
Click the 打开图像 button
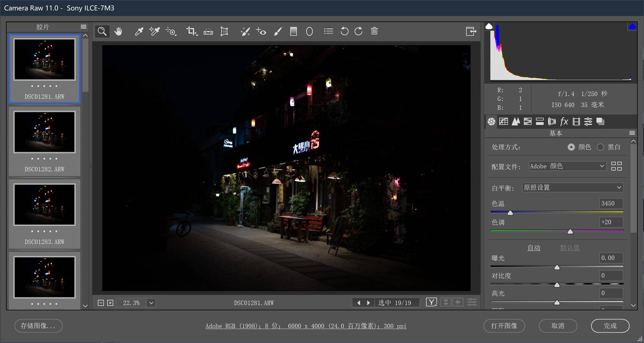504,326
